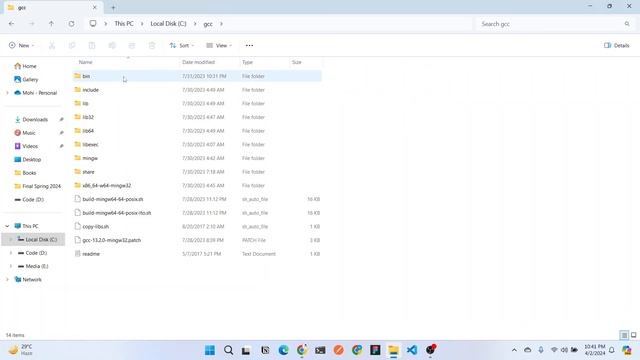Expand Mohi - Personal OneDrive node
Viewport: 640px width, 360px height.
pyautogui.click(x=7, y=93)
